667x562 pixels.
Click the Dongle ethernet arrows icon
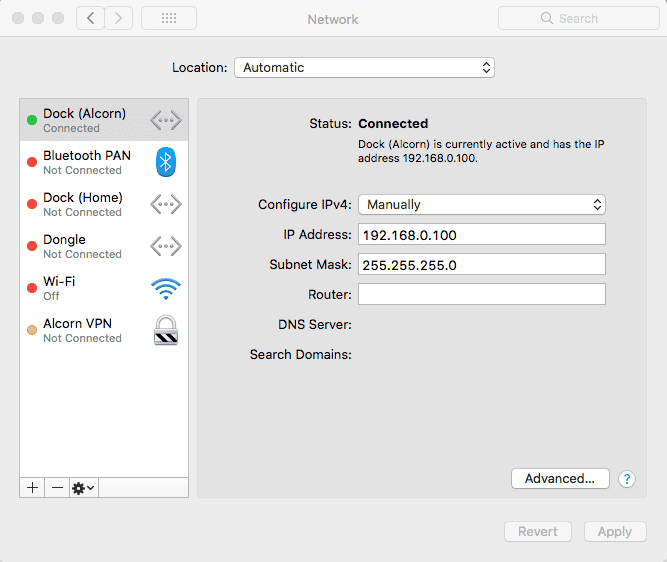(166, 246)
